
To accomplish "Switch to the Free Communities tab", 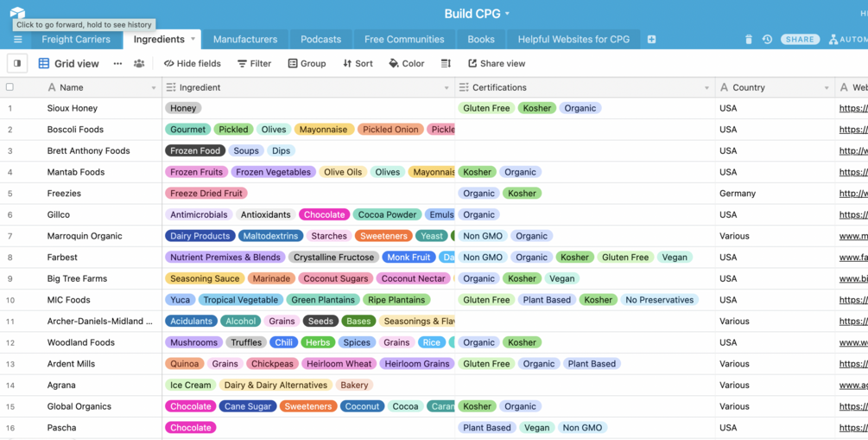I will point(404,40).
